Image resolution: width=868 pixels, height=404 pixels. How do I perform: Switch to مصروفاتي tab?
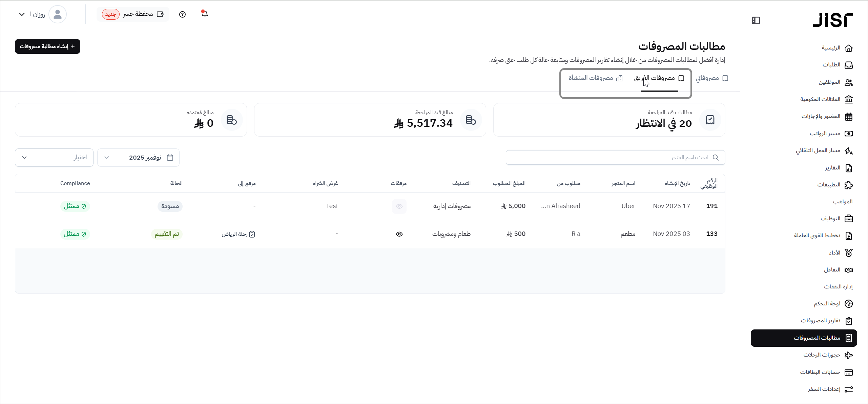pyautogui.click(x=712, y=78)
